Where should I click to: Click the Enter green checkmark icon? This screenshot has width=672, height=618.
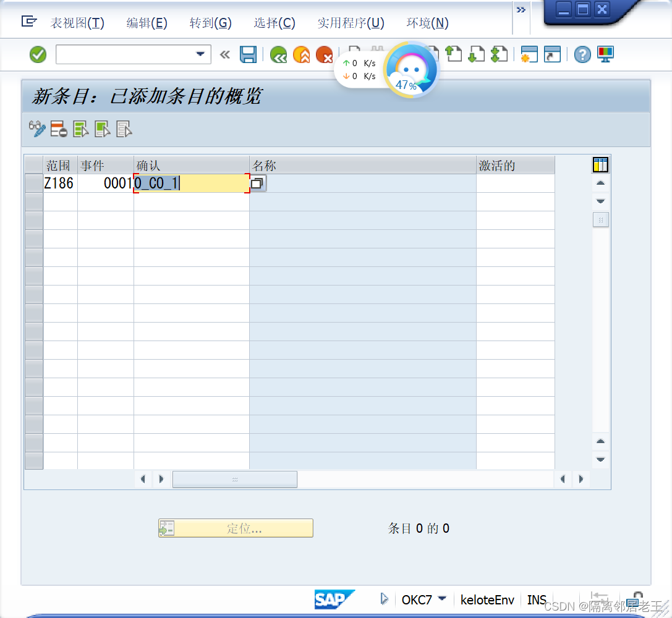pos(37,54)
